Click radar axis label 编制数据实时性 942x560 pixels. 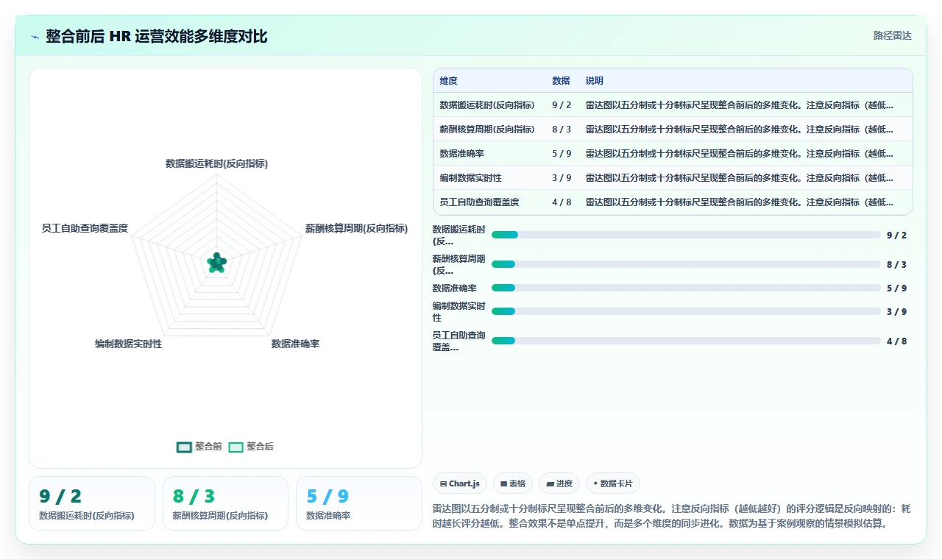128,344
